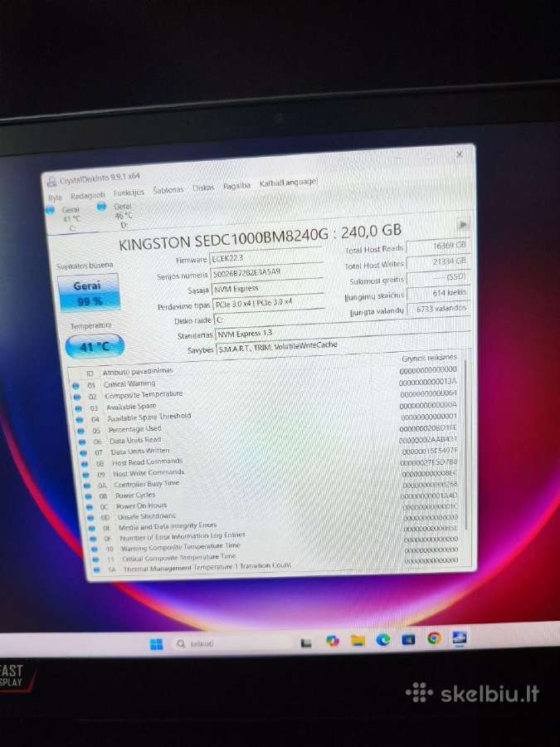The height and width of the screenshot is (747, 560).
Task: Click the S.M.A.R.T., TRIM features field
Action: (x=343, y=346)
